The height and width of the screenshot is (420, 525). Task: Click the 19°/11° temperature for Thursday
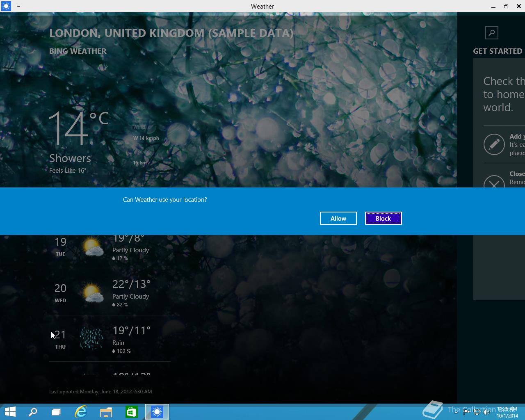pos(131,330)
